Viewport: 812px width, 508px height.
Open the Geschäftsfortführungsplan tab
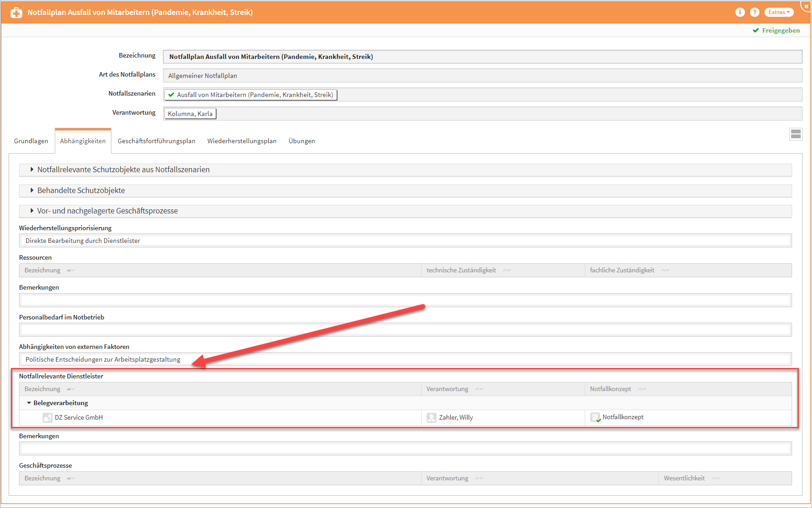pos(156,141)
